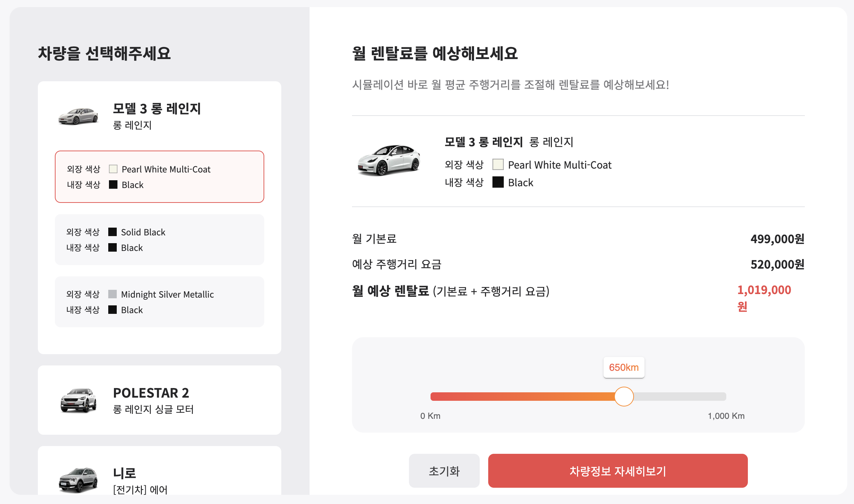854x504 pixels.
Task: Click the 1,000 Km slider maximum label
Action: pos(726,416)
